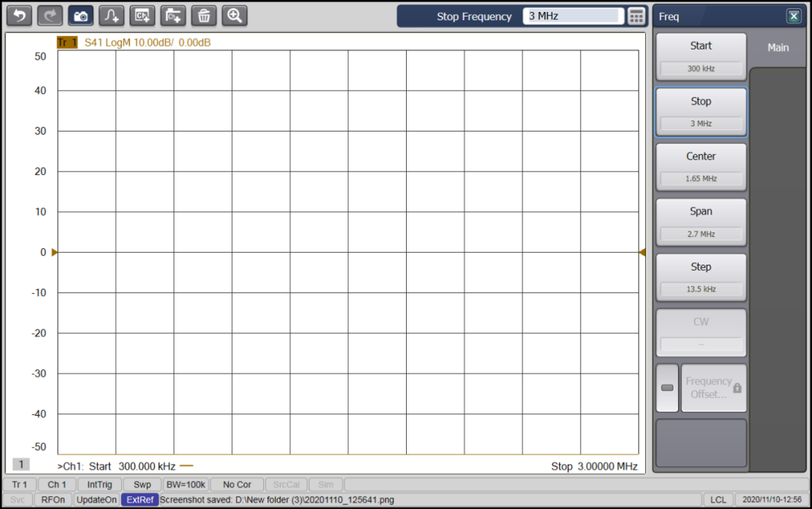Switch to the Main tab in Freq panel

pos(777,47)
